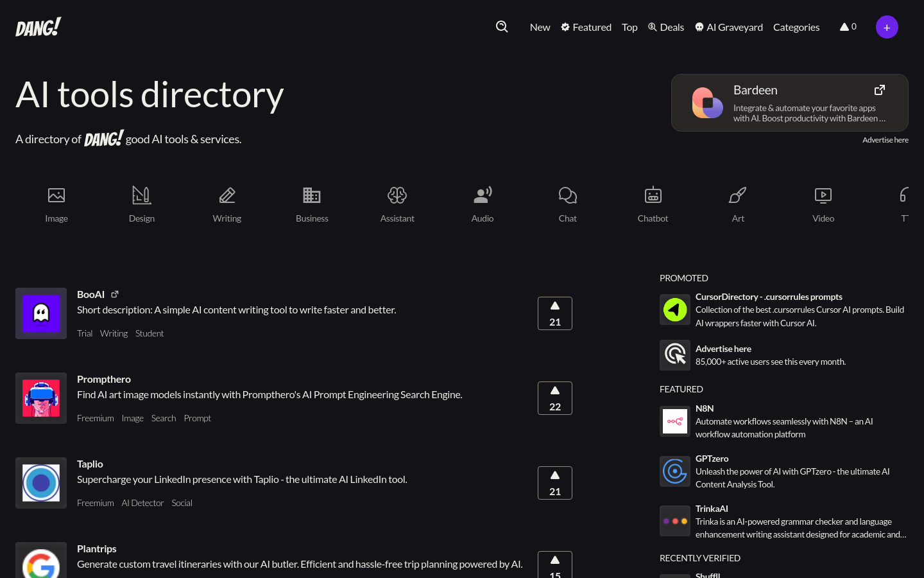Go to Featured tools
The width and height of the screenshot is (924, 578).
point(586,27)
